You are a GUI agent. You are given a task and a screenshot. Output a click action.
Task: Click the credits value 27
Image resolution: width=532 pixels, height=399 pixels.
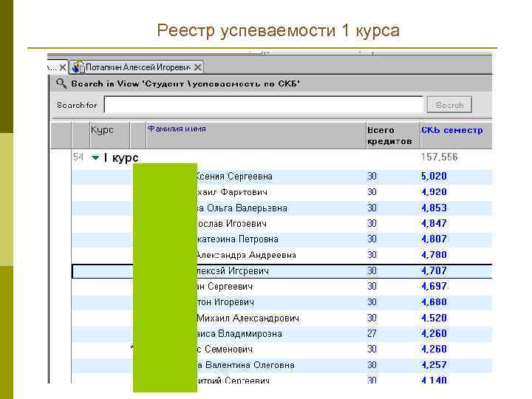(372, 334)
